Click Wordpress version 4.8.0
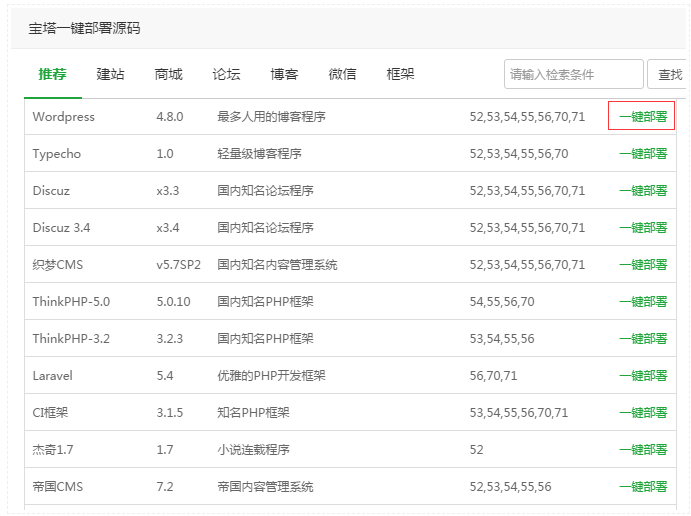 [x=170, y=117]
